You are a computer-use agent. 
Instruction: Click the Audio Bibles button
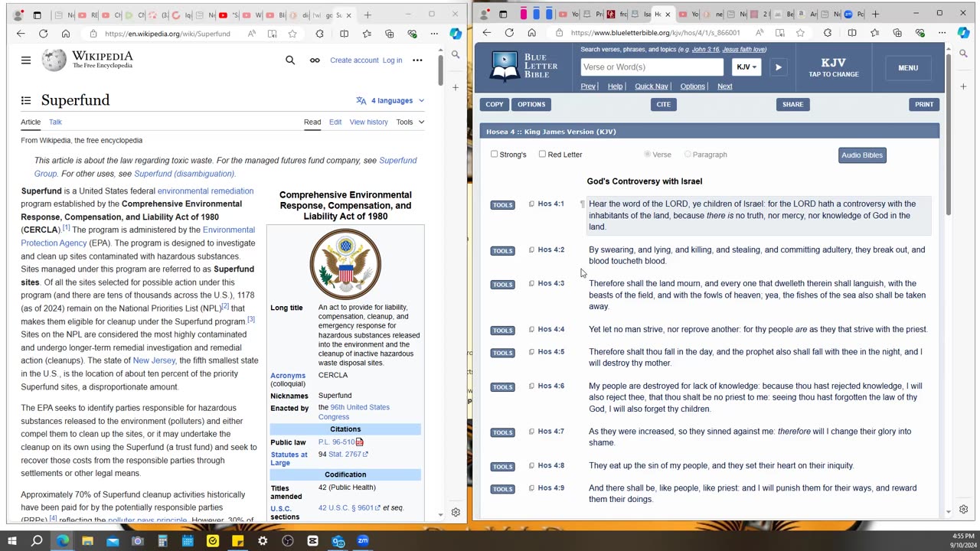(x=862, y=155)
